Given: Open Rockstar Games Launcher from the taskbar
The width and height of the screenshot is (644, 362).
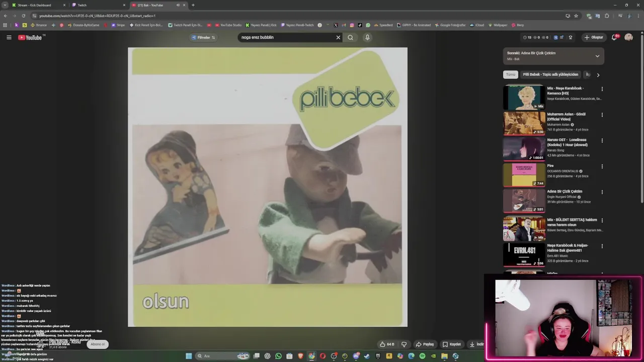Looking at the screenshot, I should click(389, 356).
